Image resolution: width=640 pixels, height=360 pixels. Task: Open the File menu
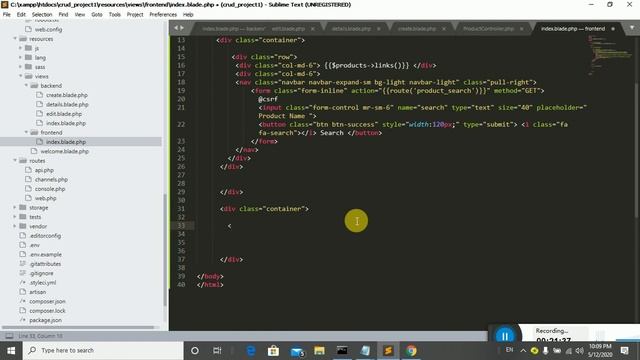7,14
